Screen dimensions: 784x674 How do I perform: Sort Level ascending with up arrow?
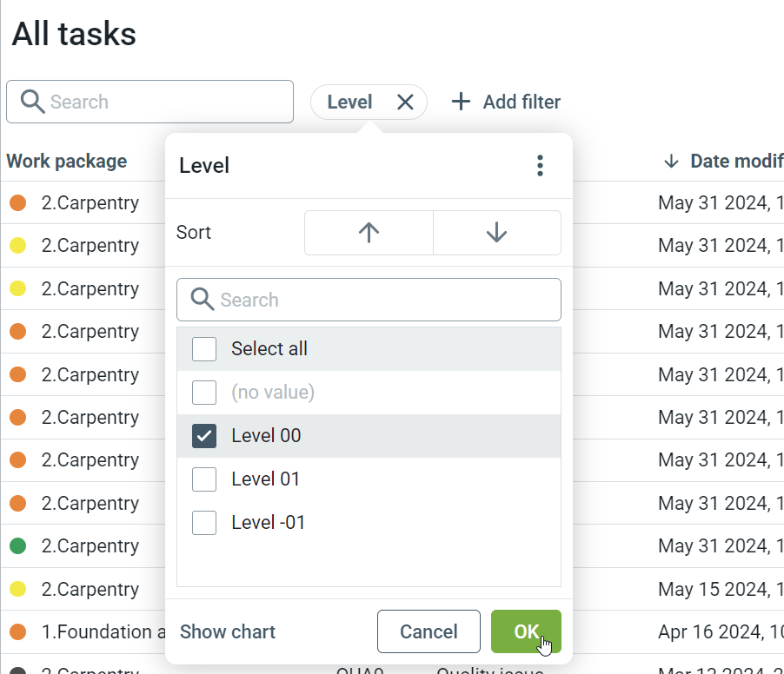pyautogui.click(x=369, y=233)
